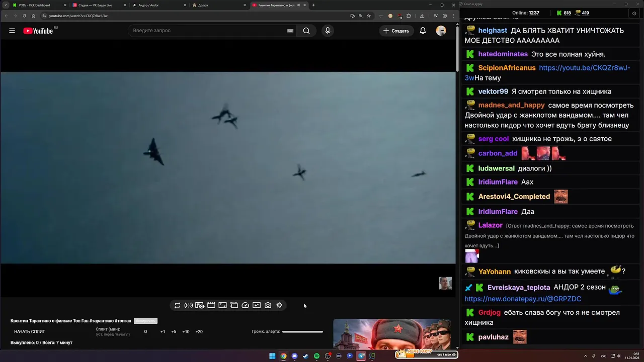Open the browser home page button
Screen dimensions: 644x362
[34, 16]
